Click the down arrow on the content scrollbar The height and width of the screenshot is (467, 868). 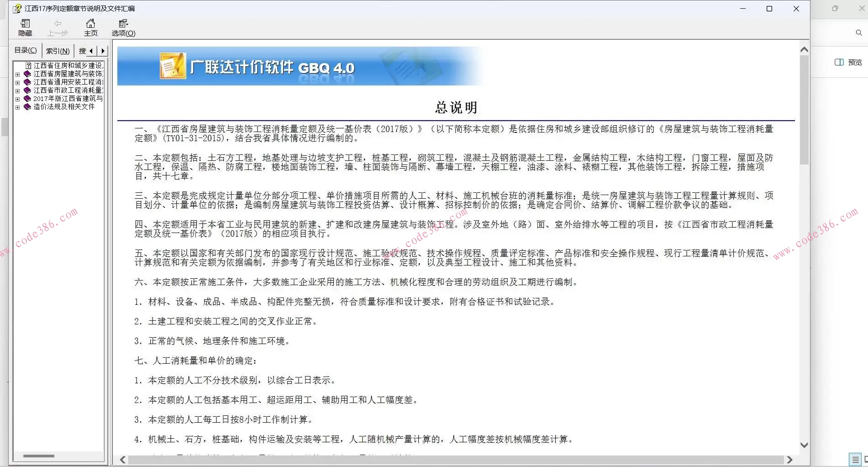pos(804,444)
